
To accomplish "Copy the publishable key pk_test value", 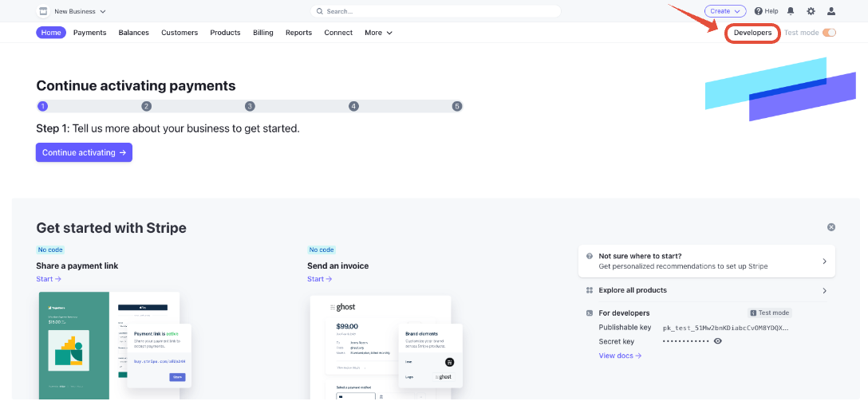I will click(x=725, y=328).
